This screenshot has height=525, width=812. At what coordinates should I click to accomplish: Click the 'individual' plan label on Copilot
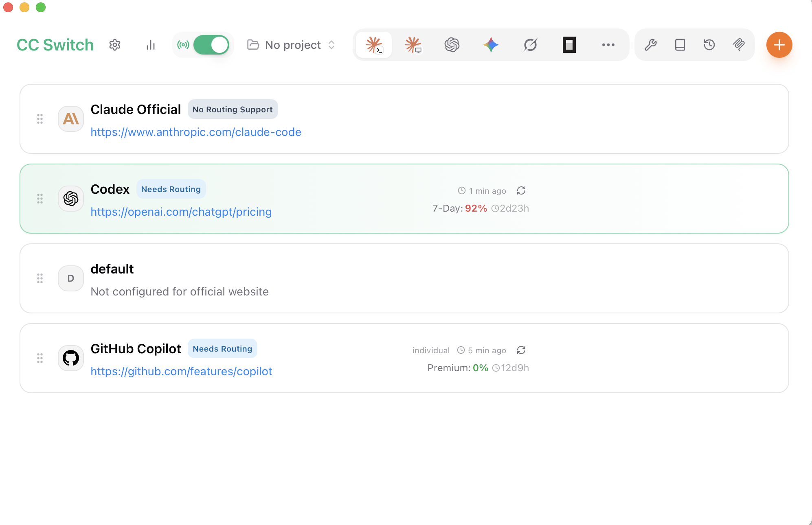[x=431, y=350]
